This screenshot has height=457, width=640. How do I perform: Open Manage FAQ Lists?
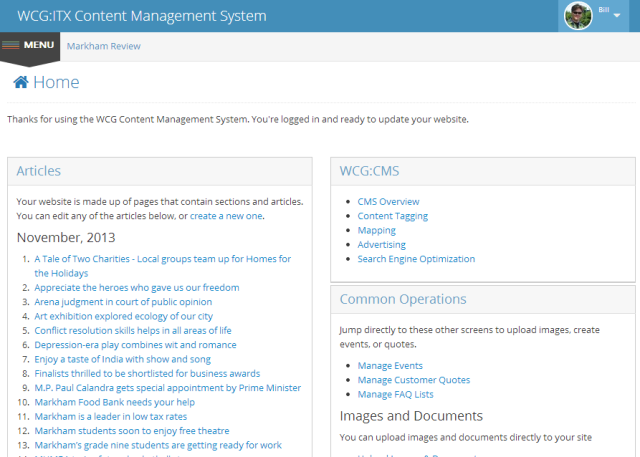click(x=397, y=394)
